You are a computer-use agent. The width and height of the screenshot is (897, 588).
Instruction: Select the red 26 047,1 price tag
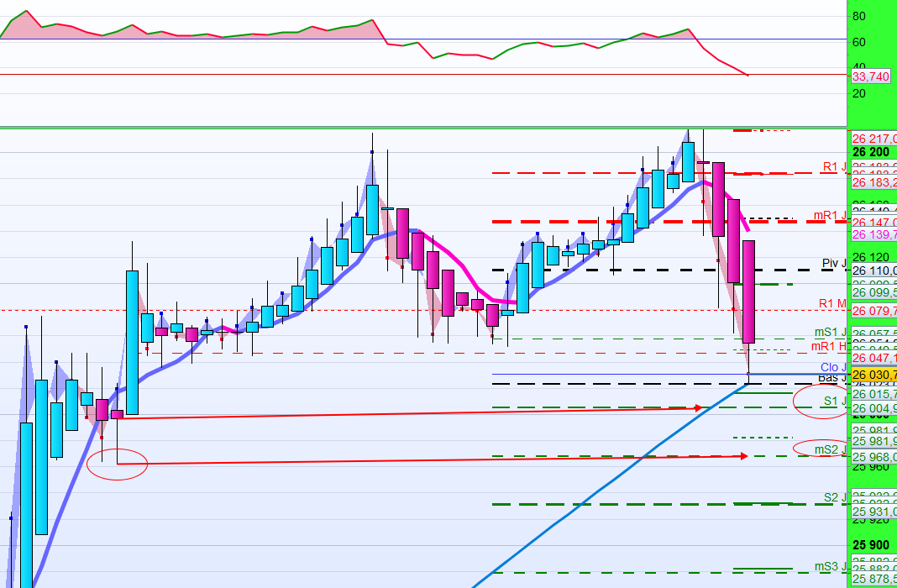pyautogui.click(x=874, y=358)
